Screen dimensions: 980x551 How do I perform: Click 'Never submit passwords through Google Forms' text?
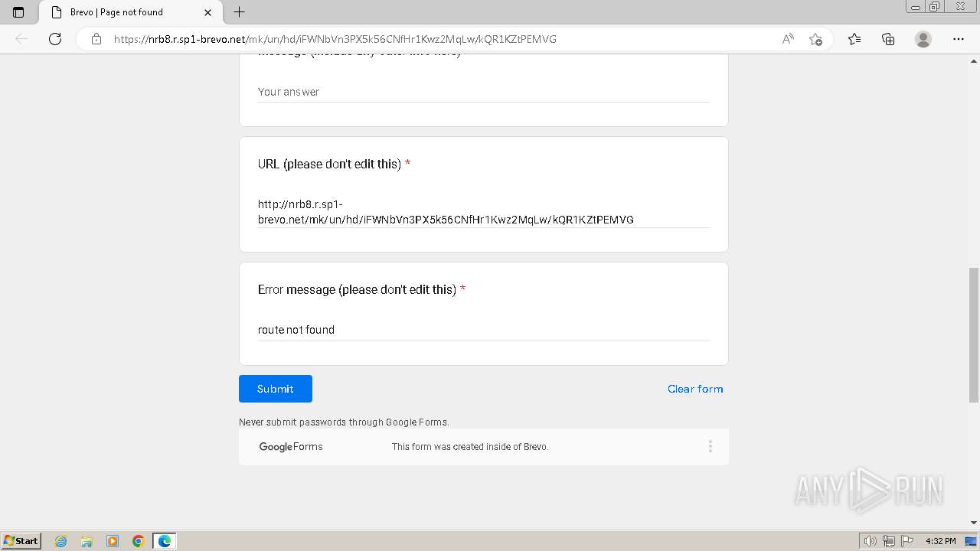point(344,422)
